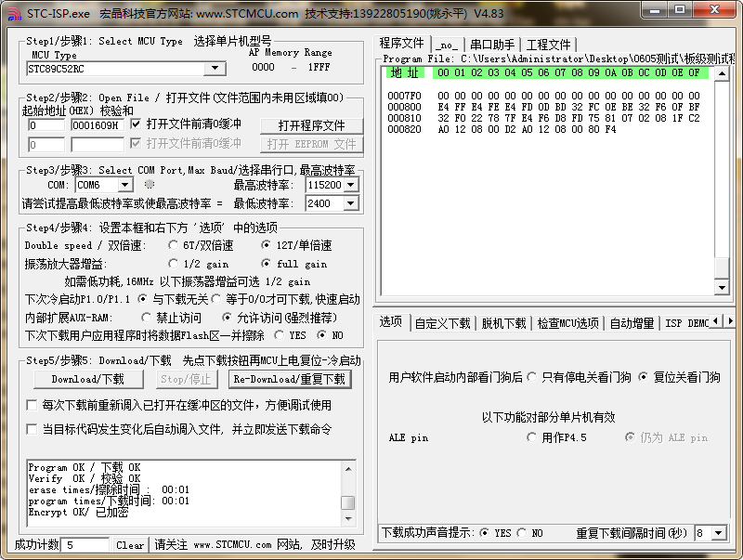Screen dimensions: 743x560
Task: Click Clear to reset success count
Action: [x=130, y=545]
